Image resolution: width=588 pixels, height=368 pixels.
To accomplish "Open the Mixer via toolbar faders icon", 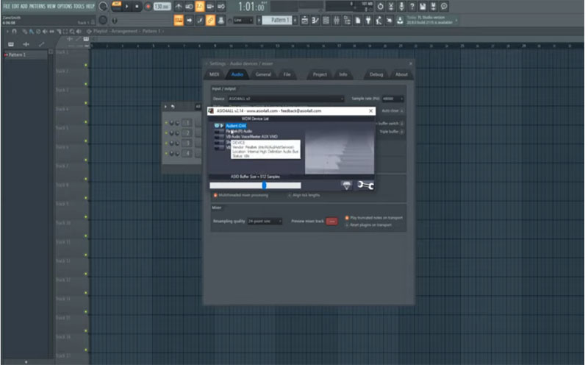I will click(x=337, y=21).
